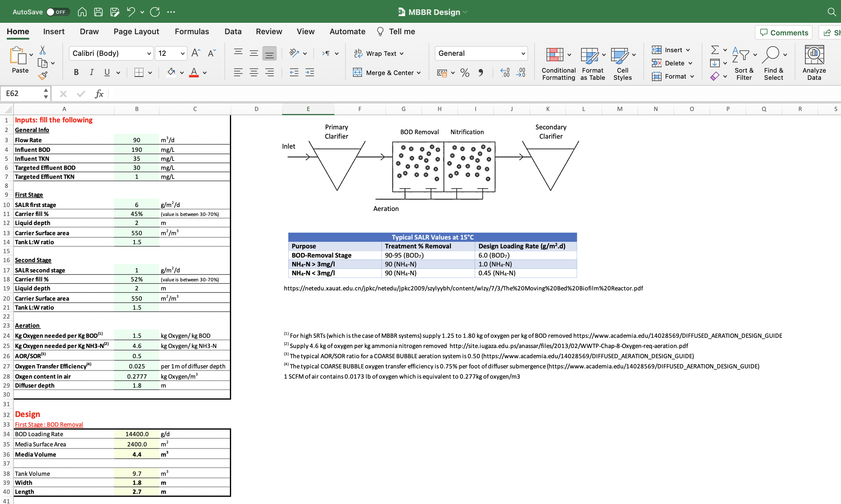Image resolution: width=841 pixels, height=504 pixels.
Task: Open the Home icon in title bar
Action: tap(82, 12)
